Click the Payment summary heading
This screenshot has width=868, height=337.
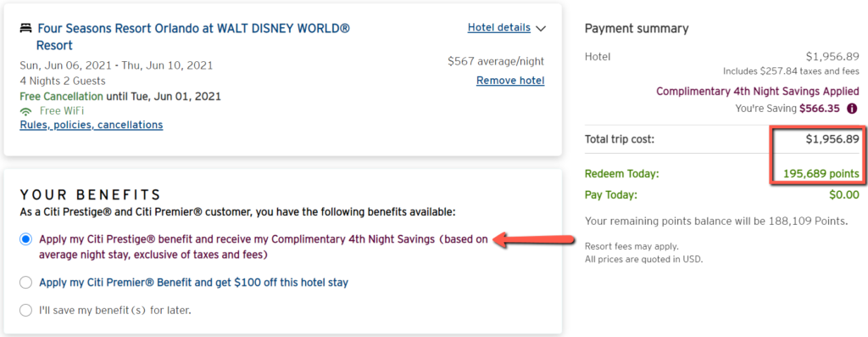pyautogui.click(x=637, y=28)
